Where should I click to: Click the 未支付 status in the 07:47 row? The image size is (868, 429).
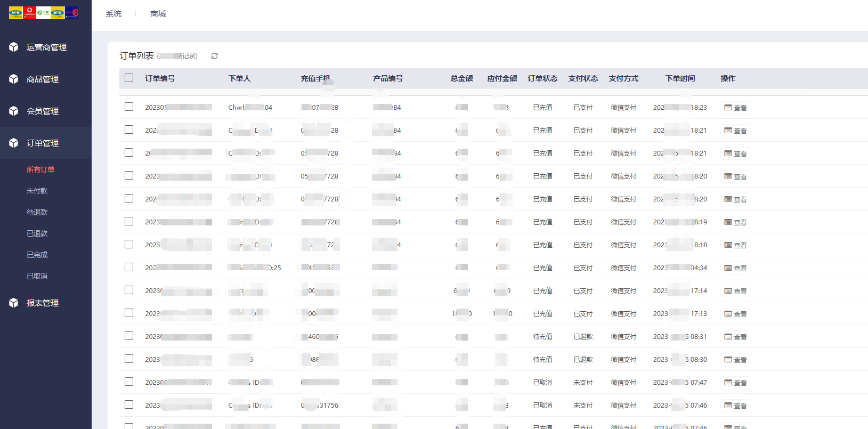click(x=583, y=383)
